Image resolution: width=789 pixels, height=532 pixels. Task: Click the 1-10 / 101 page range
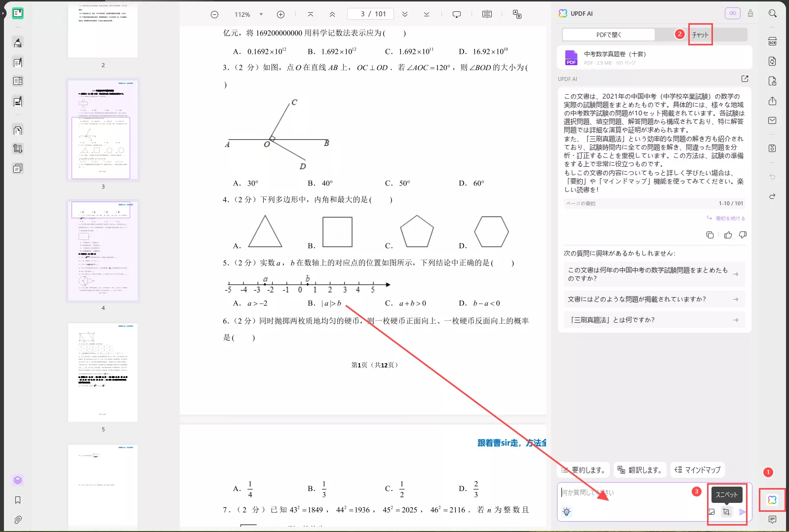(x=731, y=203)
